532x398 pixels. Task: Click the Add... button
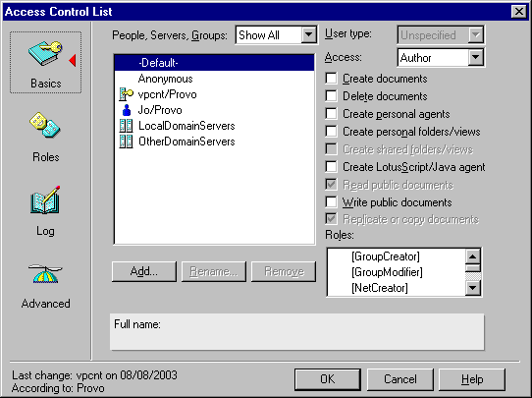pyautogui.click(x=144, y=271)
